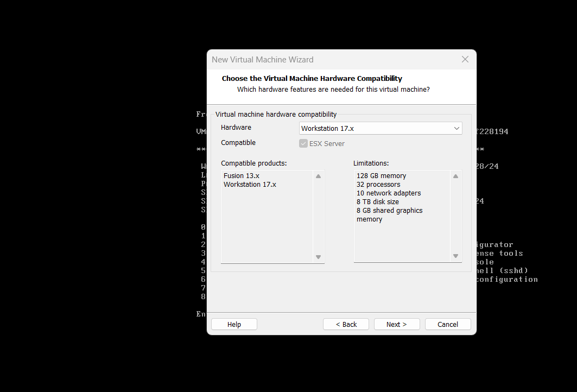Toggle the ESX Server compatible checkbox
577x392 pixels.
pyautogui.click(x=303, y=143)
